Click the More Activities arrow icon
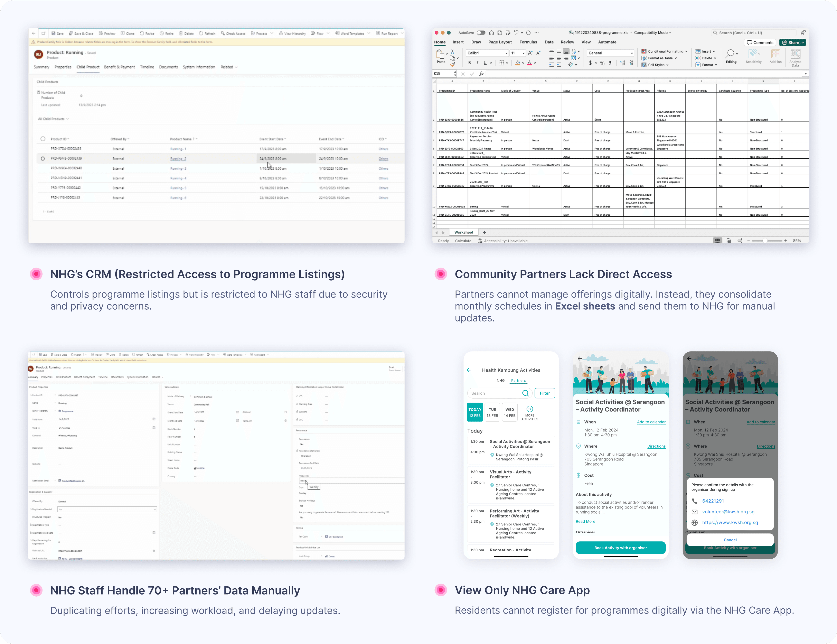Image resolution: width=837 pixels, height=644 pixels. 530,409
